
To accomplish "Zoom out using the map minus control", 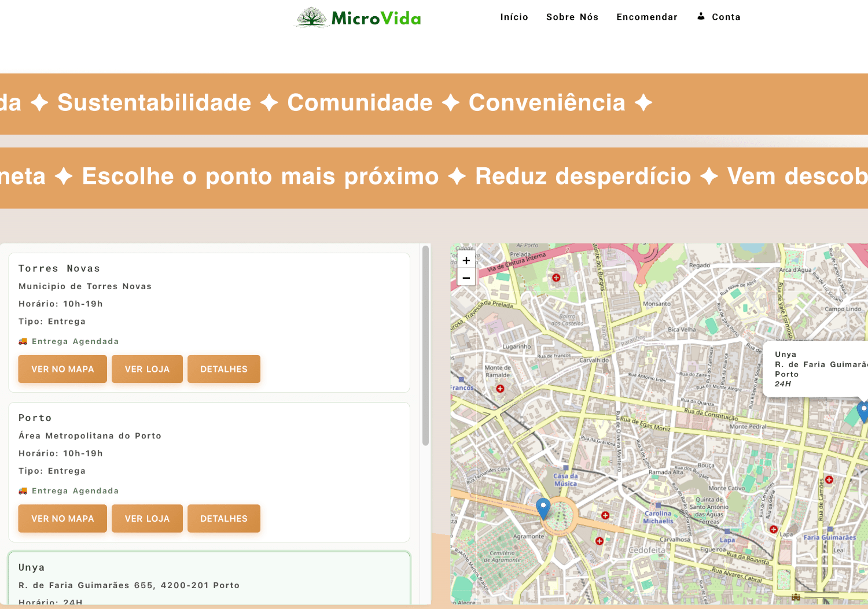I will 466,278.
